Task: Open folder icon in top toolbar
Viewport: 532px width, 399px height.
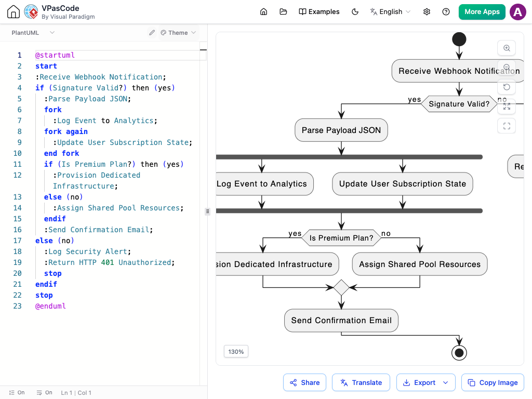Action: tap(283, 12)
